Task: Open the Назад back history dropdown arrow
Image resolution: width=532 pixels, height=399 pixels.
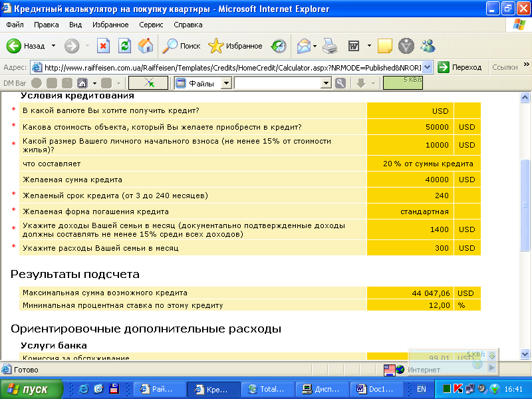Action: [x=54, y=46]
